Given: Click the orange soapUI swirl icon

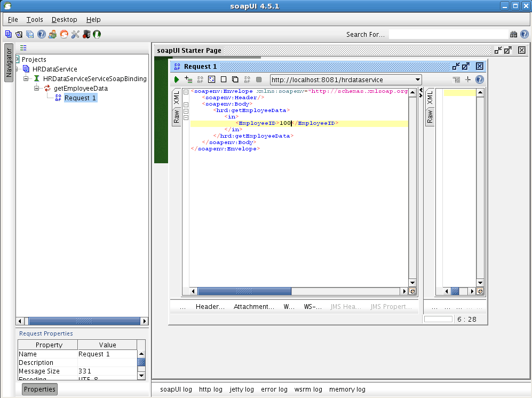Looking at the screenshot, I should [x=64, y=34].
